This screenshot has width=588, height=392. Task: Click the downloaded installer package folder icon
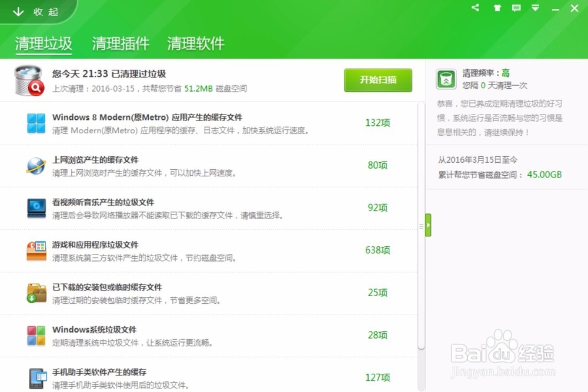(x=36, y=292)
